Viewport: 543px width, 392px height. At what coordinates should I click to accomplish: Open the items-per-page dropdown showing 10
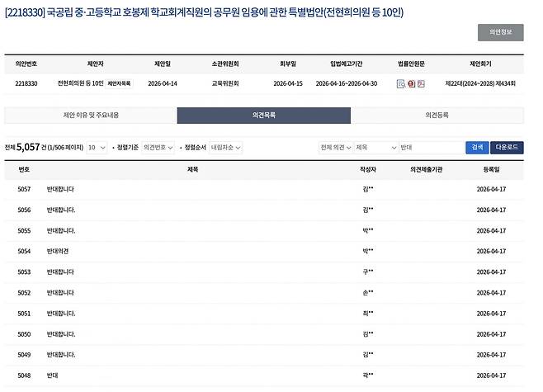97,148
